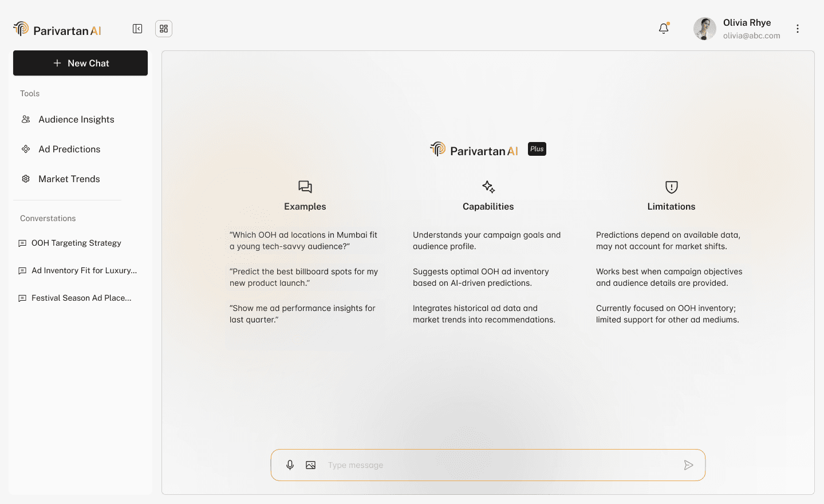Open the three-dot account menu

coord(798,29)
